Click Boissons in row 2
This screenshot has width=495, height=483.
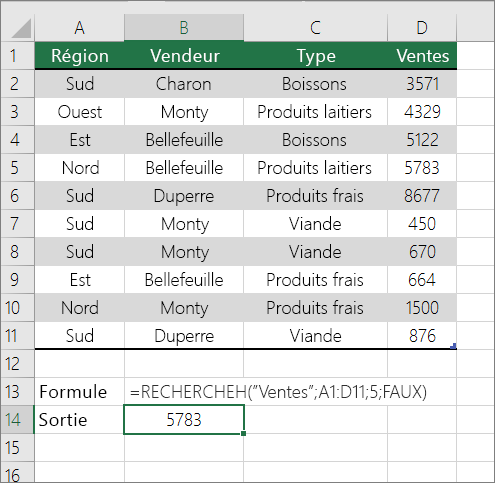click(315, 84)
